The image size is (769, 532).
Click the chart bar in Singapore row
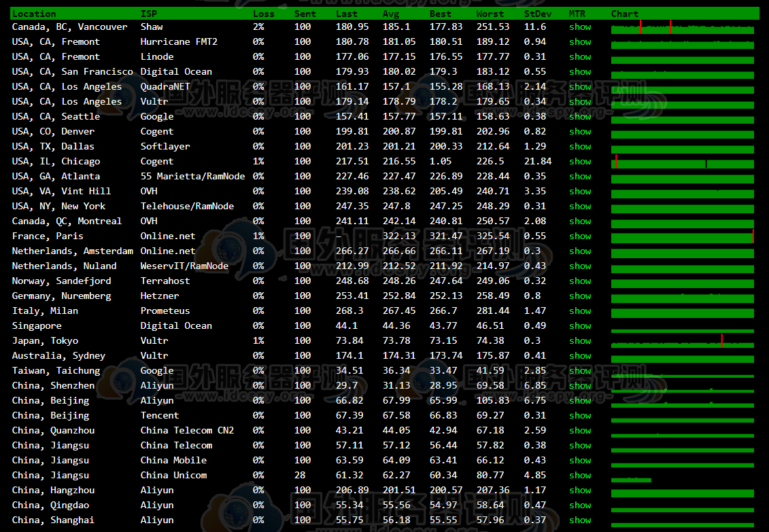(x=682, y=331)
